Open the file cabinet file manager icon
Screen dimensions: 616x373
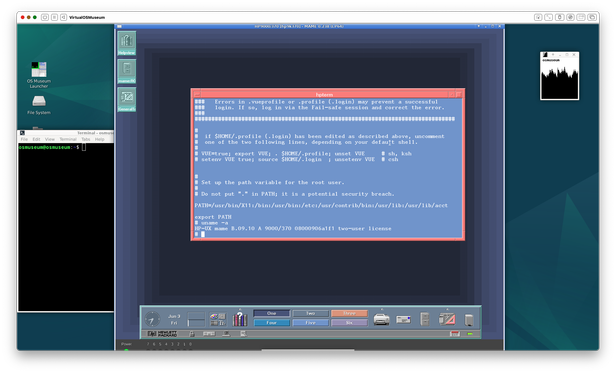[425, 319]
